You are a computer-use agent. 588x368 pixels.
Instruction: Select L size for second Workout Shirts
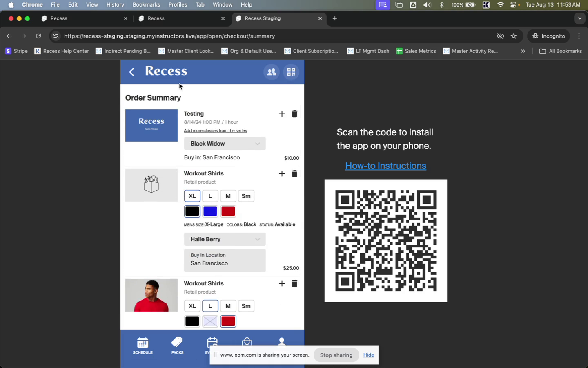[x=210, y=306]
